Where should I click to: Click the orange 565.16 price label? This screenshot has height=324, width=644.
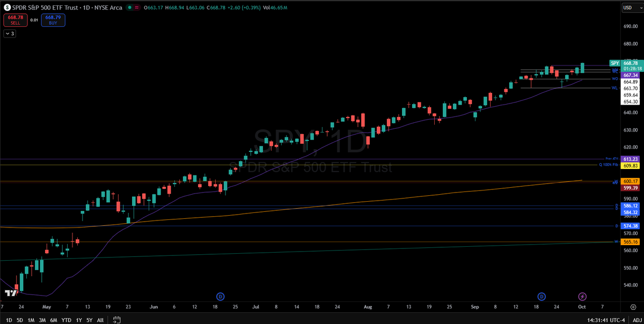(x=631, y=242)
